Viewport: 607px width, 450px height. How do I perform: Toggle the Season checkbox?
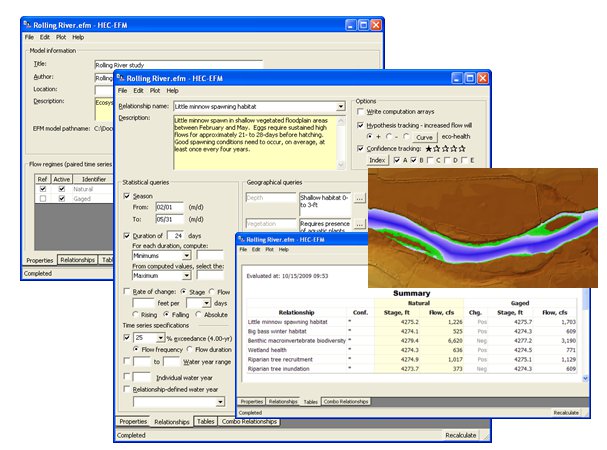point(127,196)
